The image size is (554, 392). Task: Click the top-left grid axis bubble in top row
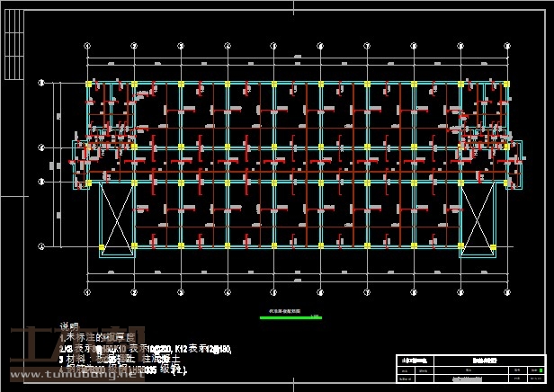87,44
